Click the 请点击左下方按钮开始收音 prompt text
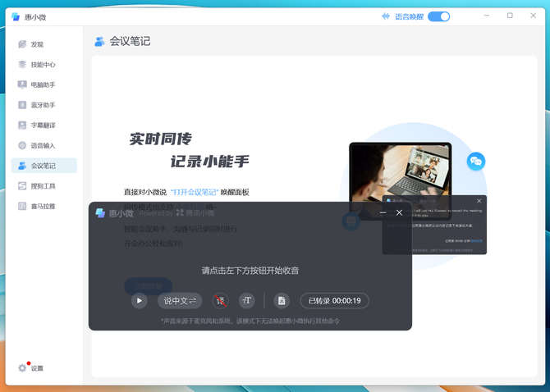 [250, 271]
